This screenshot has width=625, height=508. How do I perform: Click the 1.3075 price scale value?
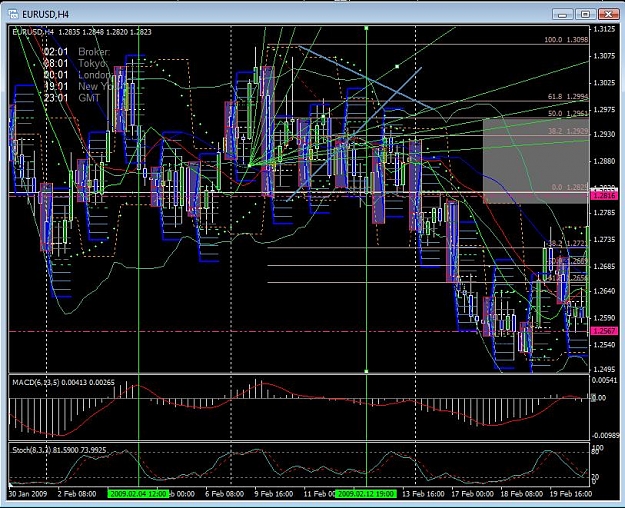[x=604, y=56]
